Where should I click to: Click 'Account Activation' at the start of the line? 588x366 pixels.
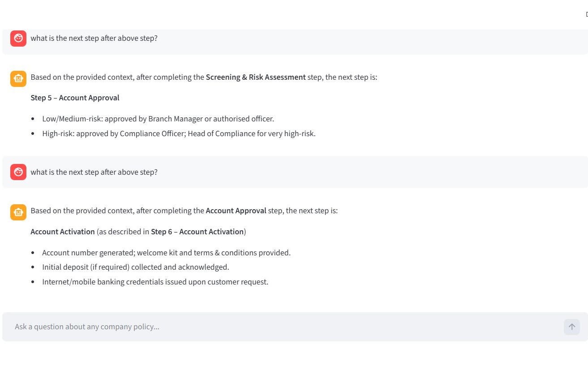pyautogui.click(x=63, y=232)
